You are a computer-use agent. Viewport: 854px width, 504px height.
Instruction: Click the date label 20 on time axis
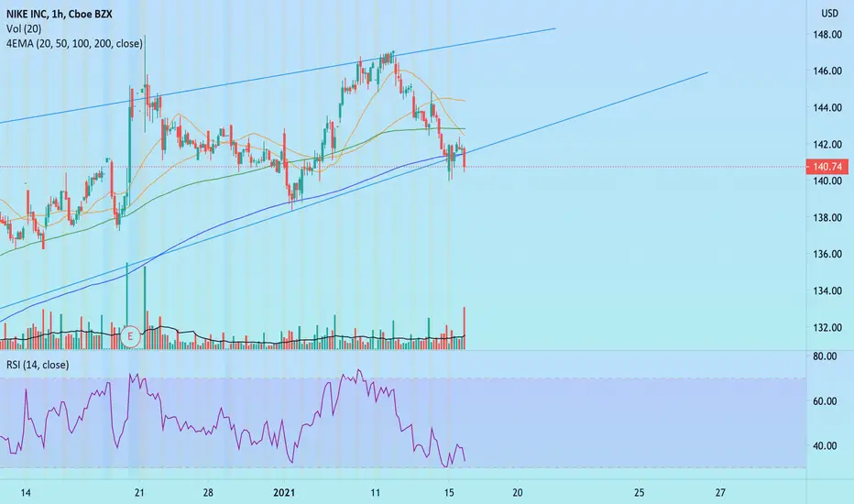tap(518, 493)
